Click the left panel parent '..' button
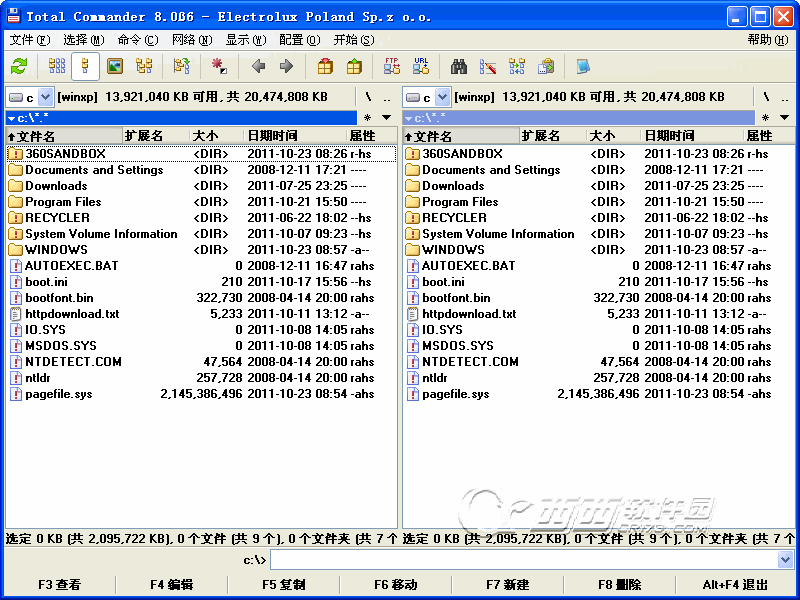800x600 pixels. pyautogui.click(x=387, y=97)
